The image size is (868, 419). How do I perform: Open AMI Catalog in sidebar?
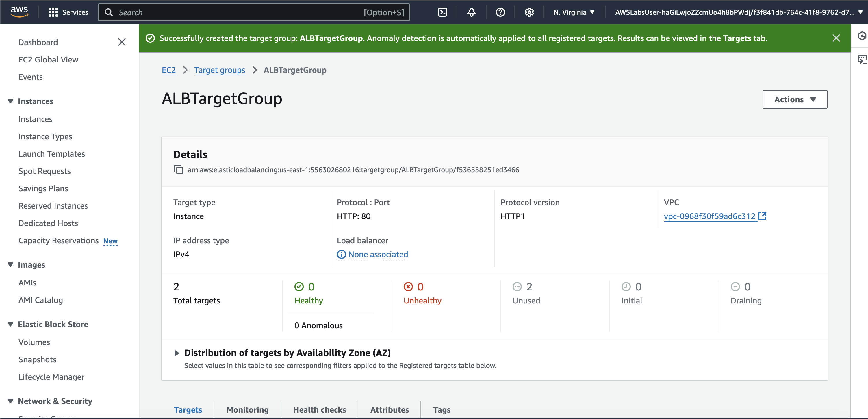[x=40, y=300]
